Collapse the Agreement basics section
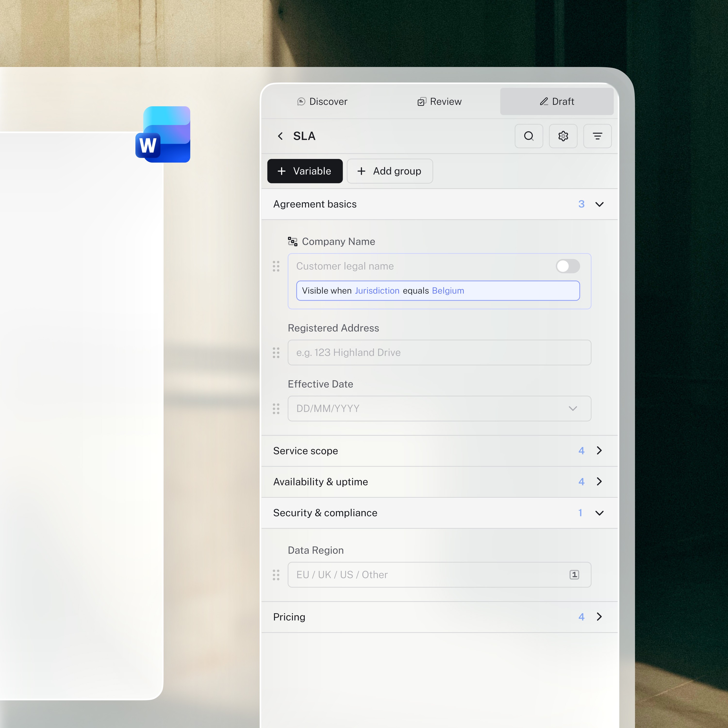Viewport: 728px width, 728px height. click(599, 204)
